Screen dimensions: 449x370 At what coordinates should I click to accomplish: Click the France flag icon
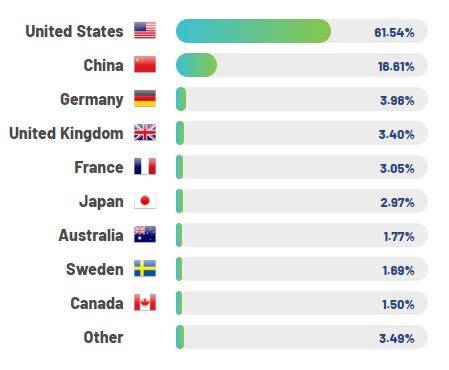tap(145, 167)
